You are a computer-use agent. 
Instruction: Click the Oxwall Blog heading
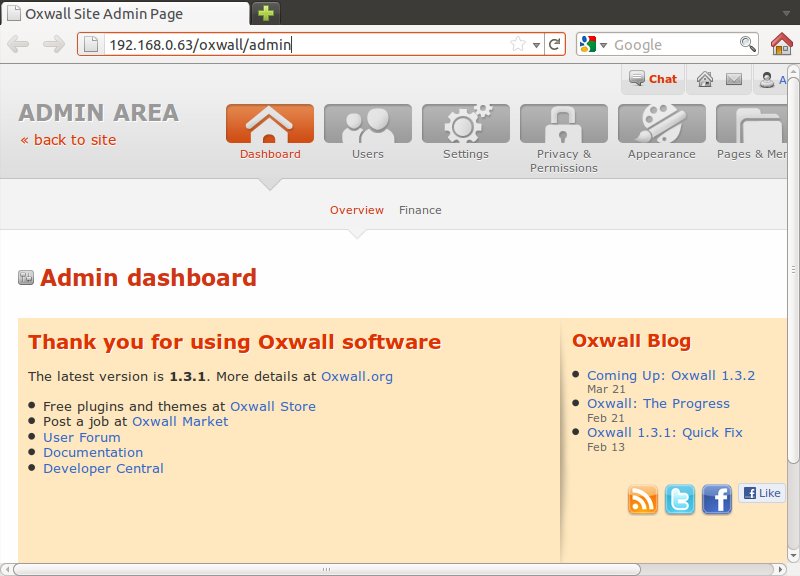coord(632,341)
